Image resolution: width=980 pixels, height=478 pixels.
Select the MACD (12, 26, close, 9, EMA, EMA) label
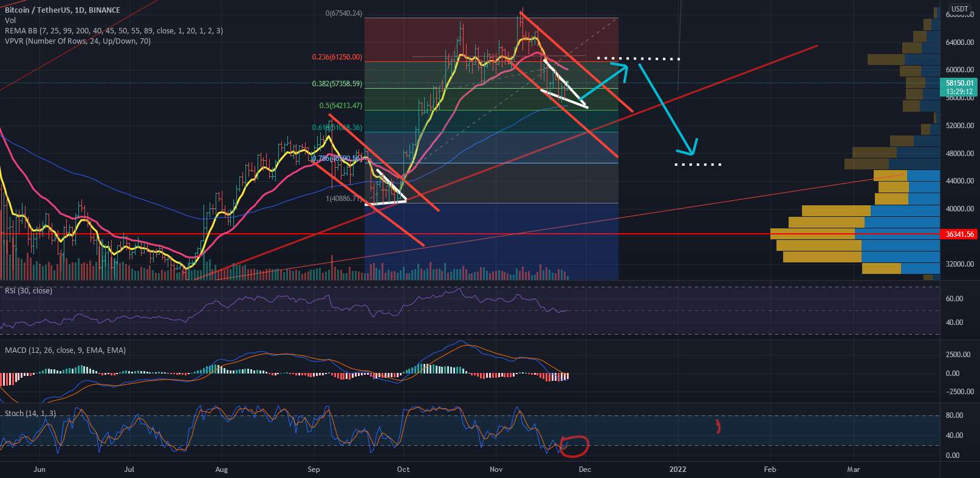(66, 350)
